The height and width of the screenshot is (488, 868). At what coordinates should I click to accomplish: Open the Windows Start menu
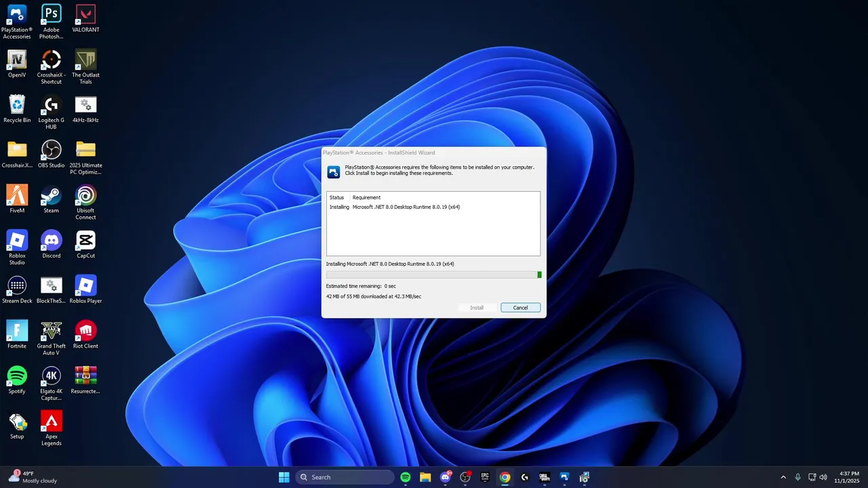pyautogui.click(x=284, y=477)
